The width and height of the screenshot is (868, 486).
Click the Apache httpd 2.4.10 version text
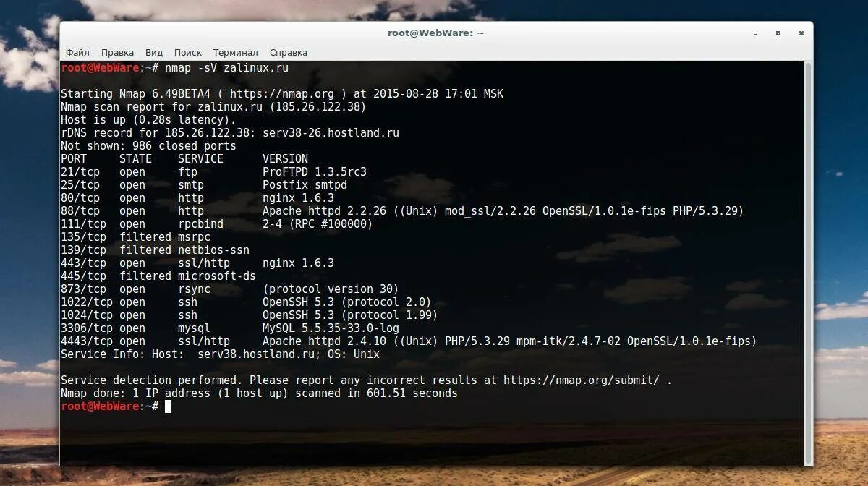[x=324, y=341]
